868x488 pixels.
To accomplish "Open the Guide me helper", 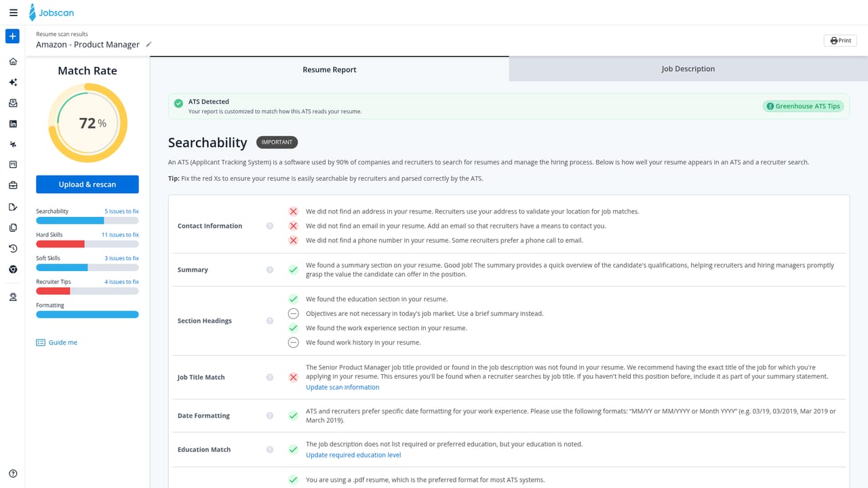I will 57,342.
